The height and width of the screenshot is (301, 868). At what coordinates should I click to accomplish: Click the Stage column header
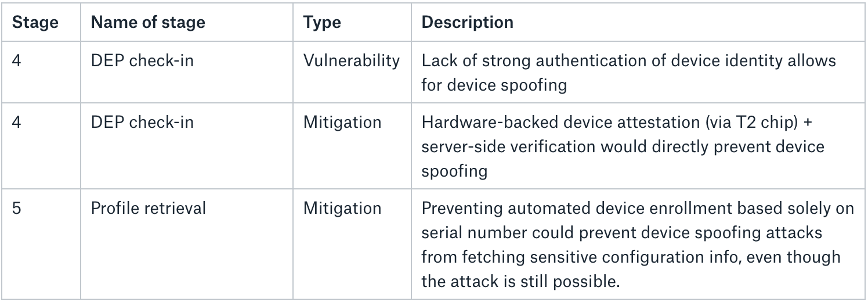pos(35,23)
